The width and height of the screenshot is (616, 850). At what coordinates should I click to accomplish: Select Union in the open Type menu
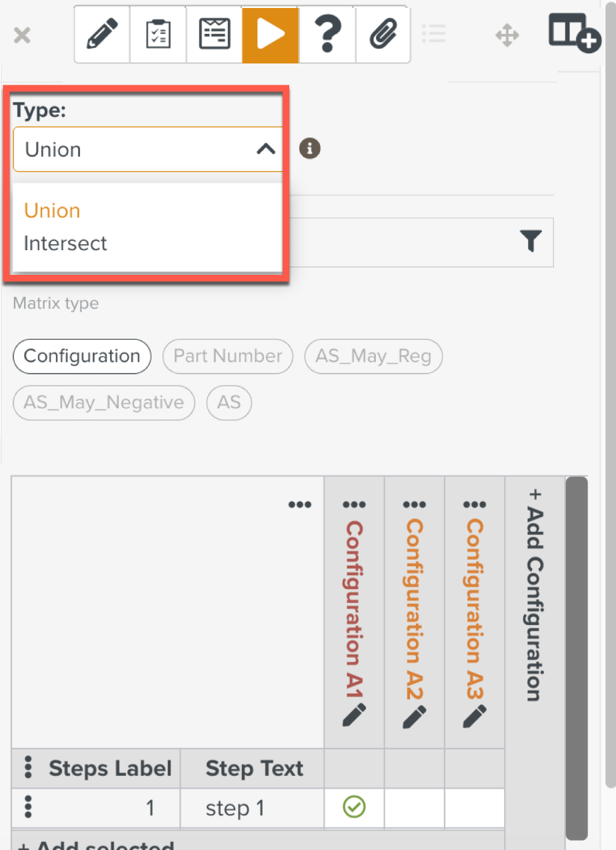[x=52, y=210]
